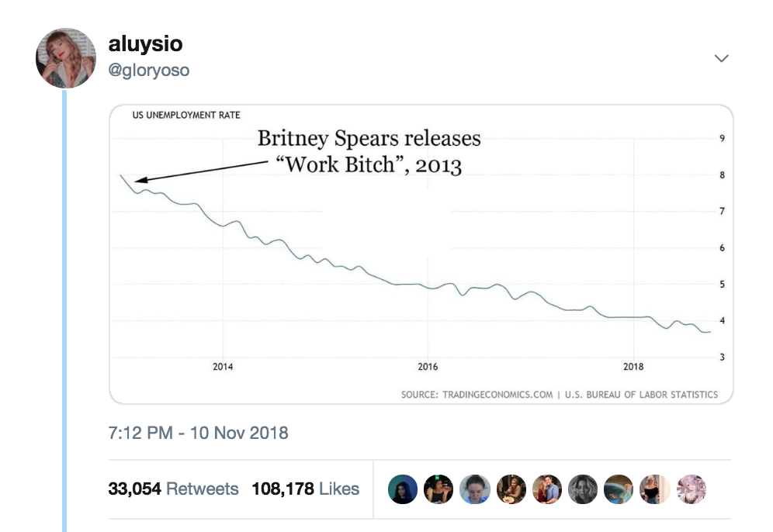This screenshot has width=773, height=532.
Task: Open the unemployment rate chart image
Action: [x=421, y=254]
